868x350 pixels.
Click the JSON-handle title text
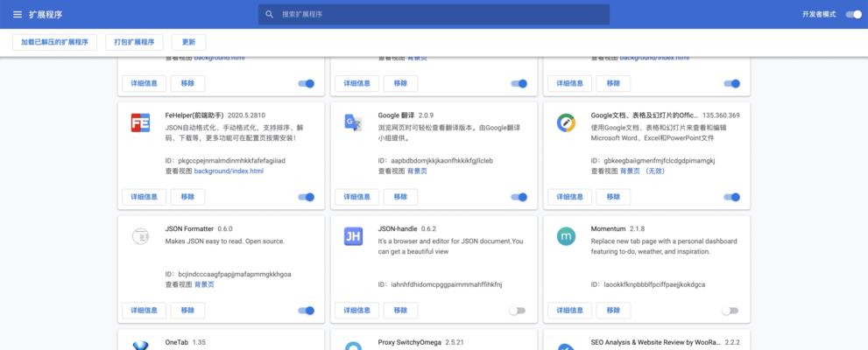point(398,229)
